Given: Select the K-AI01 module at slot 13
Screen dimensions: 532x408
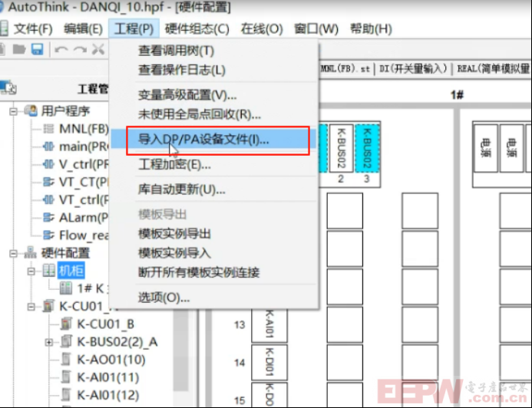Looking at the screenshot, I should (269, 324).
